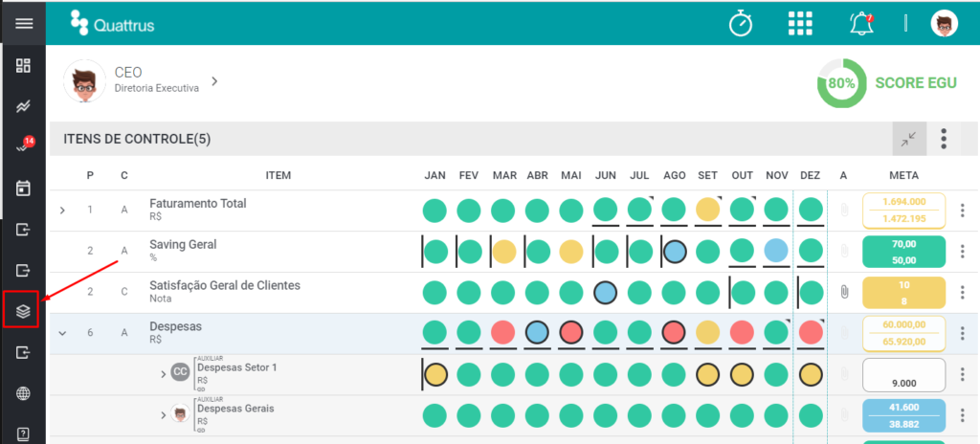Viewport: 980px width, 444px height.
Task: Open the hamburger menu in sidebar
Action: [24, 24]
